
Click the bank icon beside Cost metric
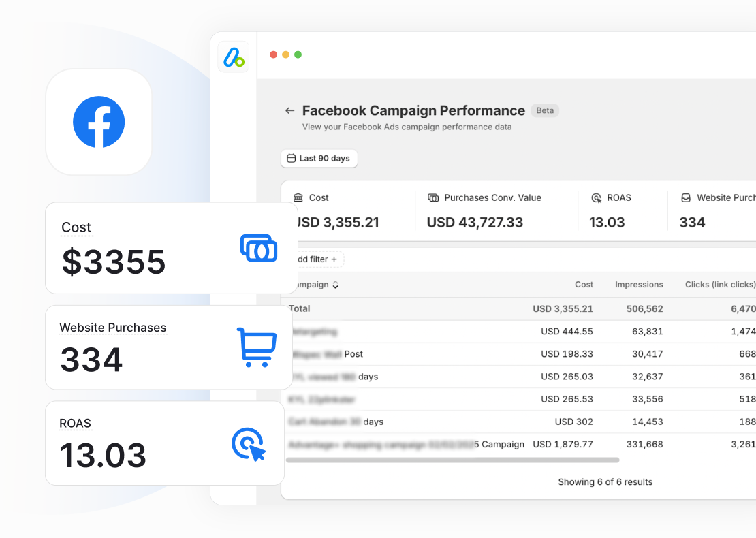pos(298,197)
